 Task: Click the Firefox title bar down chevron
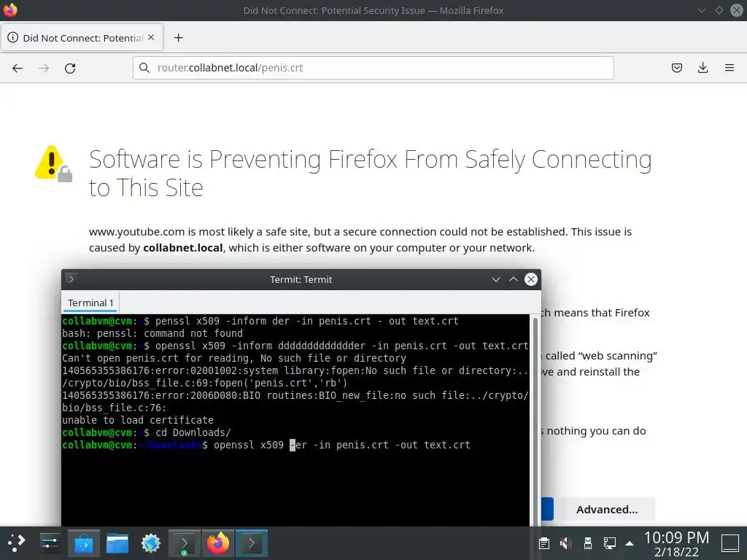(x=702, y=10)
